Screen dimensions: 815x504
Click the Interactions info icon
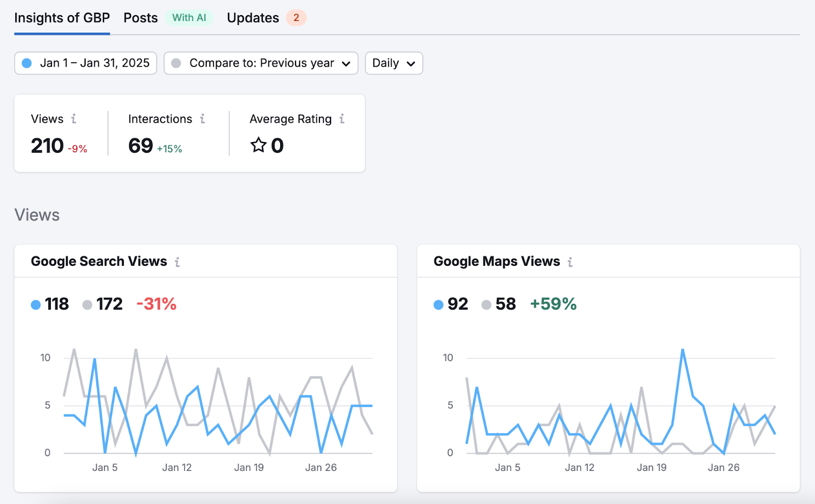tap(202, 119)
